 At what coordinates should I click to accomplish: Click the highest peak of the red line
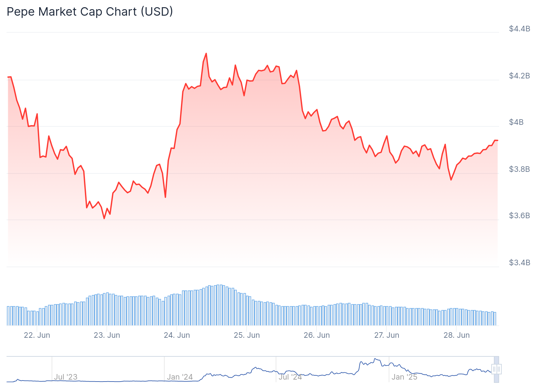206,53
